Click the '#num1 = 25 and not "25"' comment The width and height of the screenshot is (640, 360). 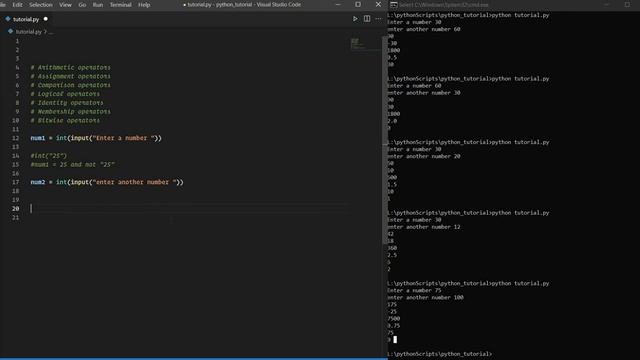(x=73, y=164)
